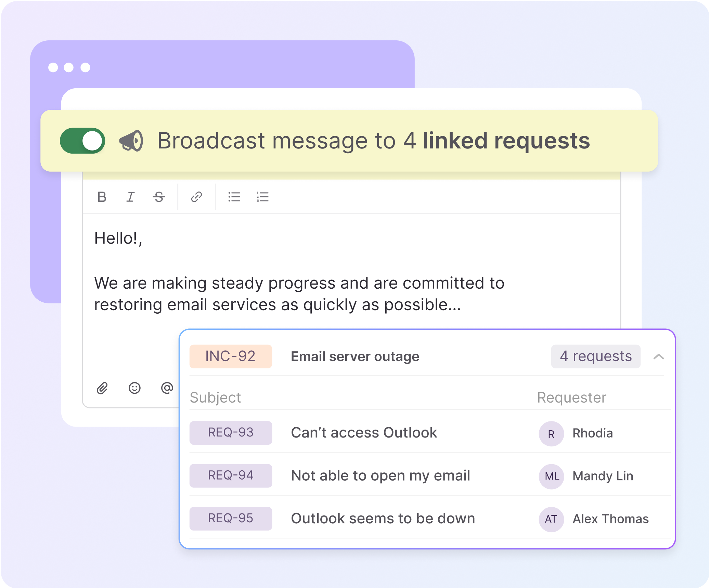Click Rhodia's requester avatar
Screen dimensions: 709x588
point(551,434)
